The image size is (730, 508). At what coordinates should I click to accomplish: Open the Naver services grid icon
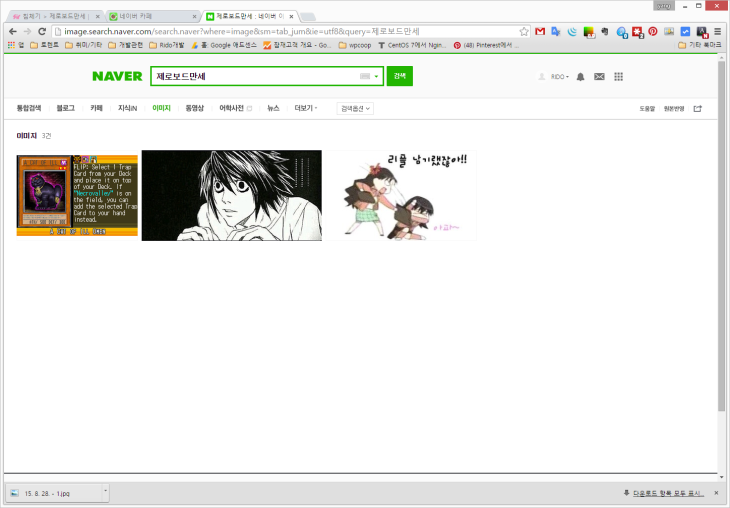(x=618, y=77)
